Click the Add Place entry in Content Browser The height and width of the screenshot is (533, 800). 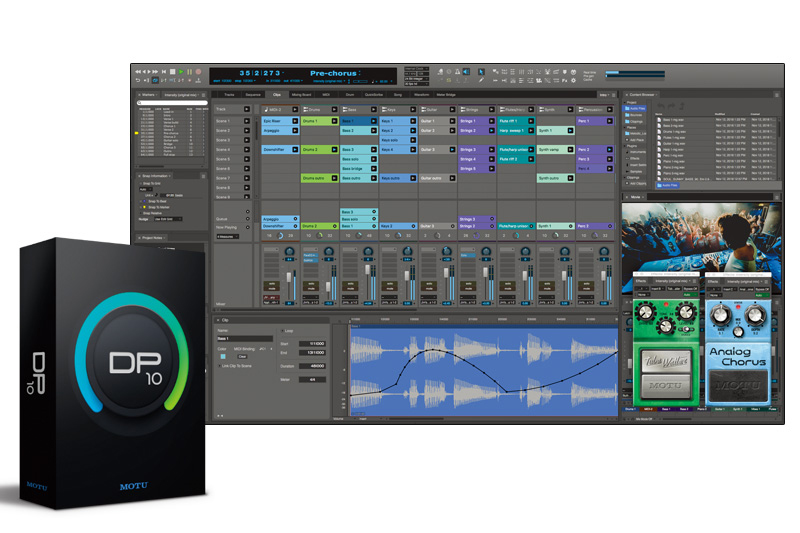(x=636, y=140)
